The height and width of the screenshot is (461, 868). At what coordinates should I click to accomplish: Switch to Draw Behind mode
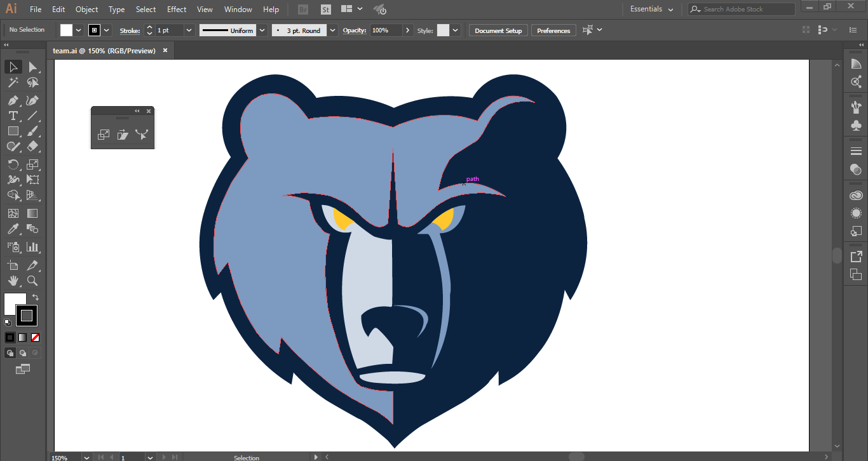pos(22,353)
